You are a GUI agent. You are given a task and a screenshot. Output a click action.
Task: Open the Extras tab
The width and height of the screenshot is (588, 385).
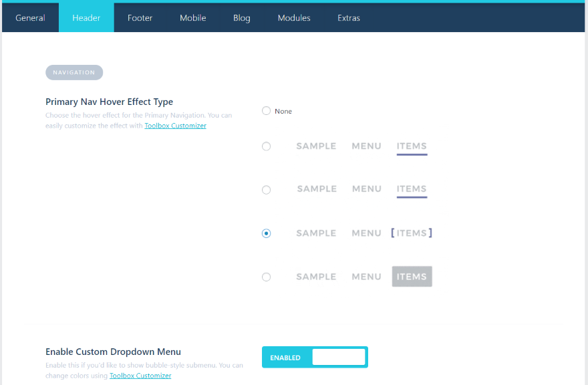point(349,17)
